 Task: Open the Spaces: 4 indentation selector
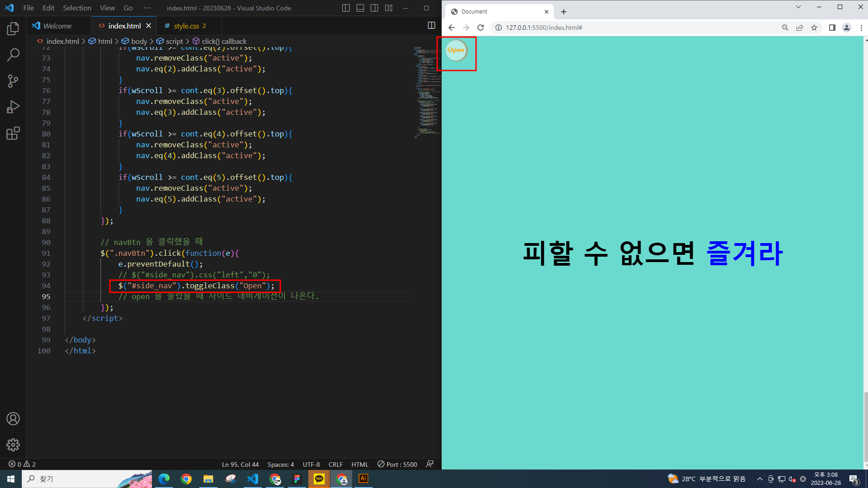tap(280, 465)
